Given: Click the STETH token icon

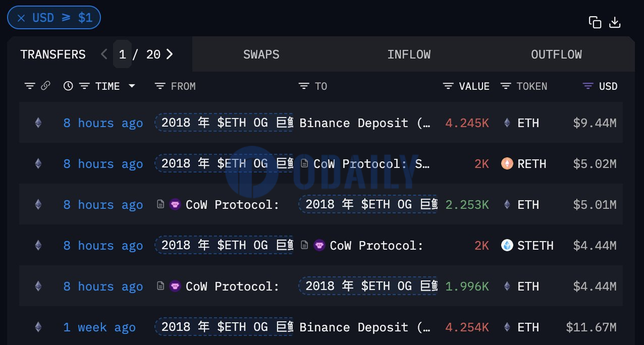Looking at the screenshot, I should pos(507,246).
